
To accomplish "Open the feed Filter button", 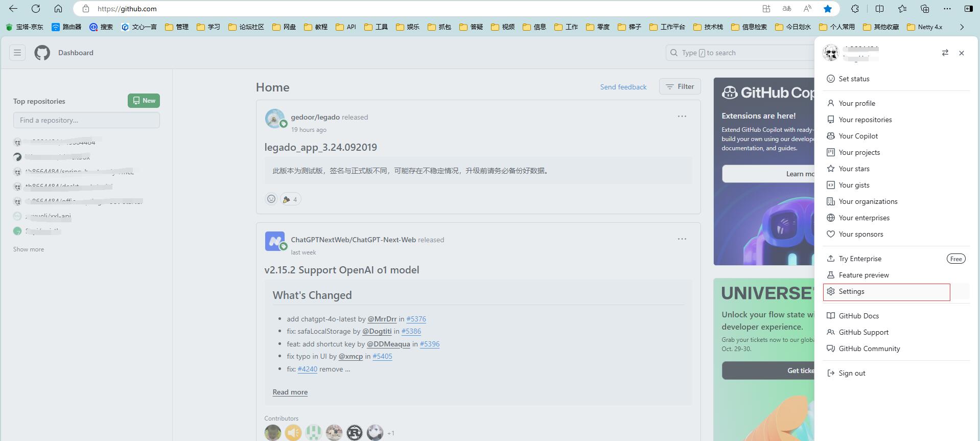I will click(x=680, y=86).
